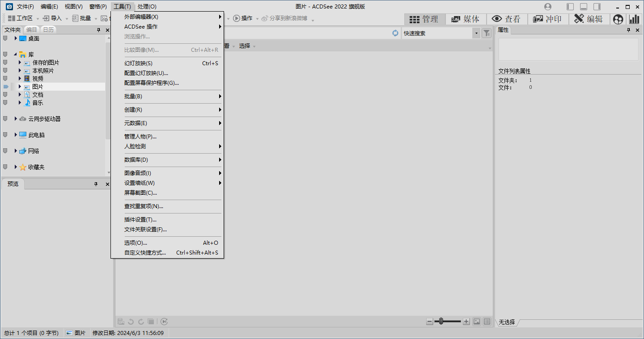The height and width of the screenshot is (339, 644).
Task: Click the zoom-in plus icon next to the thumbnail slider
Action: 466,321
